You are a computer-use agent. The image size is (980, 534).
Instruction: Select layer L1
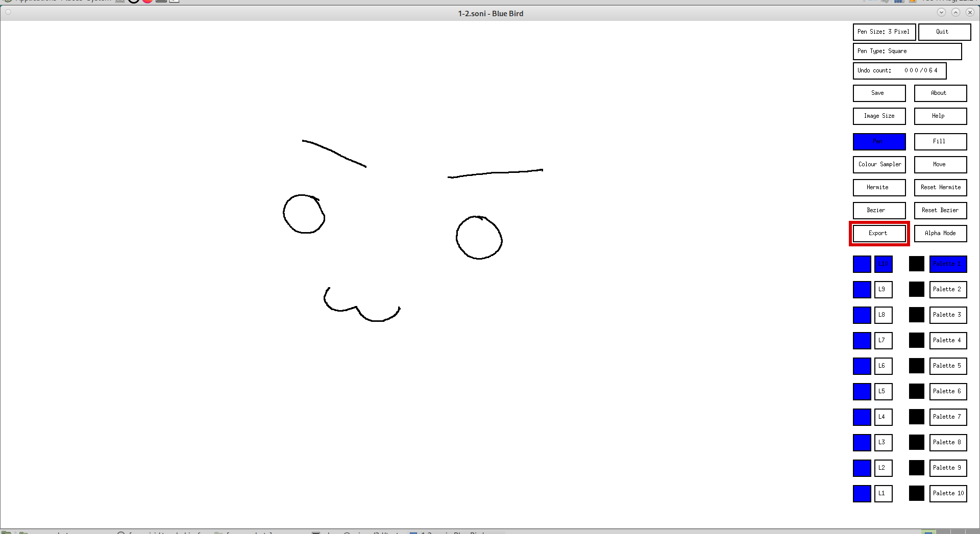(883, 493)
